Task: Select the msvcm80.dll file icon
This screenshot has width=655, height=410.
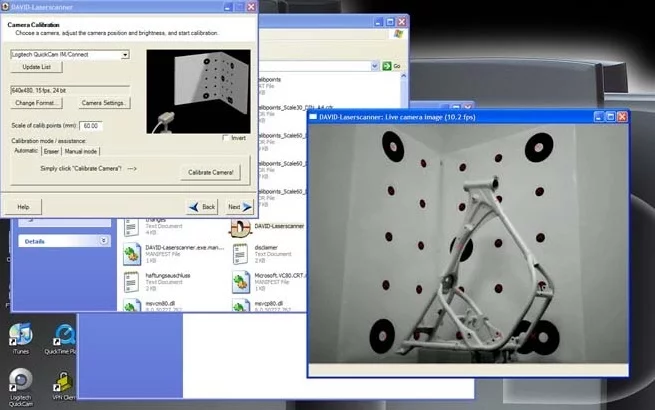Action: (132, 306)
